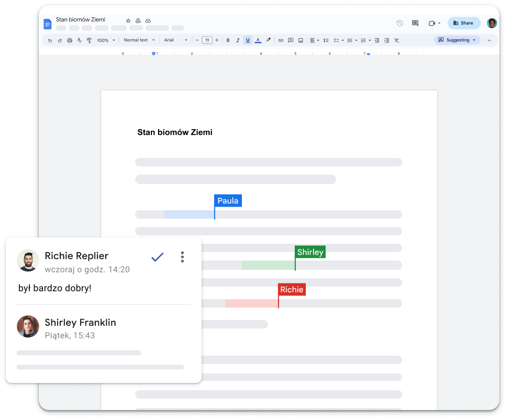Click Shirley's green cursor flag
Image resolution: width=532 pixels, height=419 pixels.
click(310, 252)
